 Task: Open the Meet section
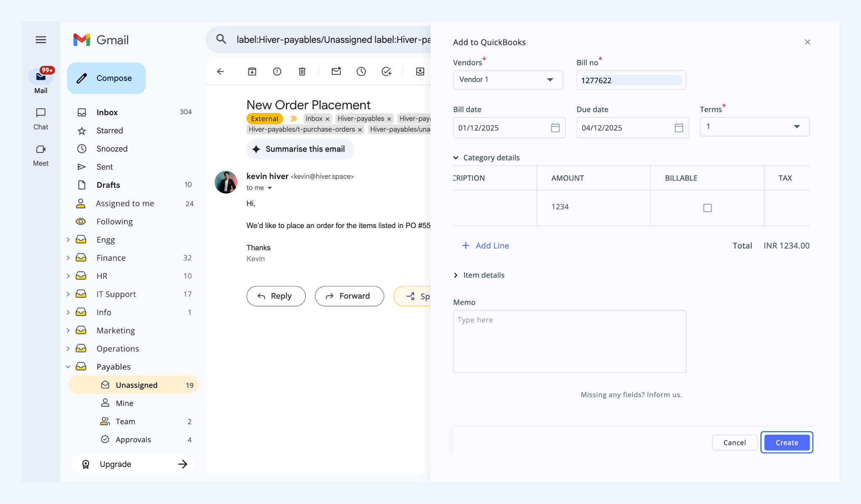[x=41, y=155]
